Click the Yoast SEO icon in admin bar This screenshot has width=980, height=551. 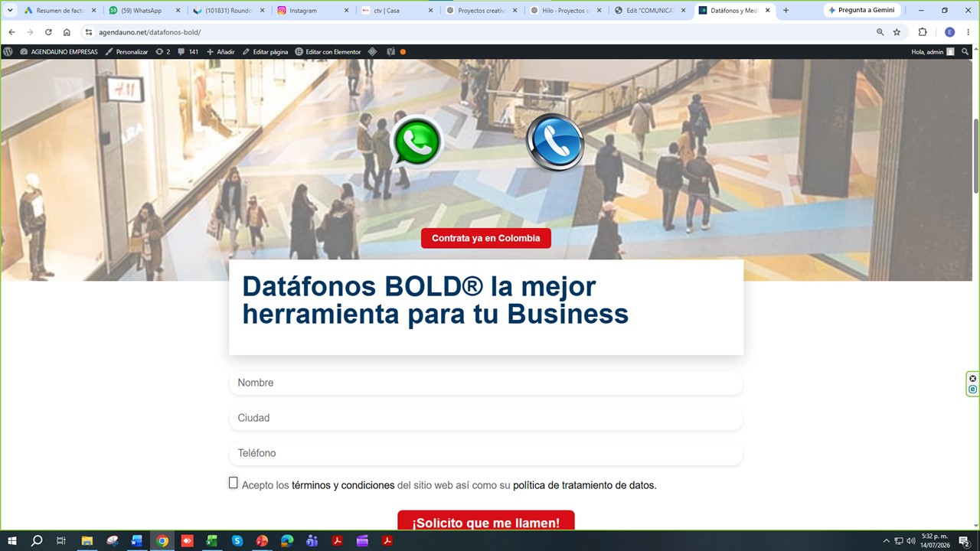coord(390,52)
